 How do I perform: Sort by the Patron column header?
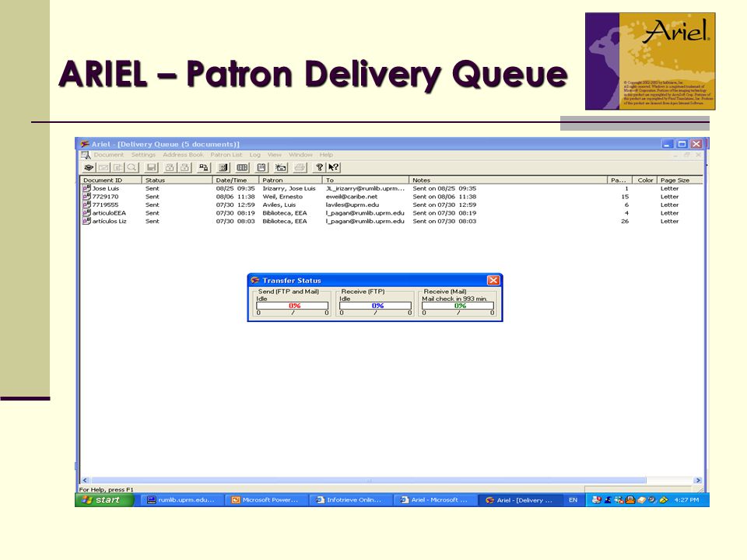coord(290,180)
